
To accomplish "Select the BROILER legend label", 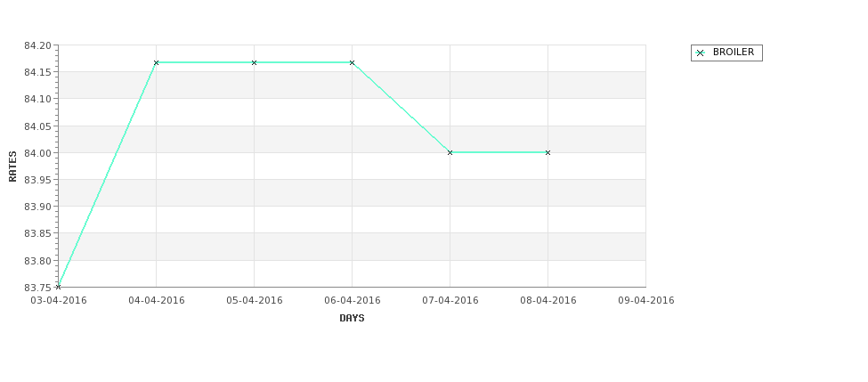I will (x=734, y=52).
